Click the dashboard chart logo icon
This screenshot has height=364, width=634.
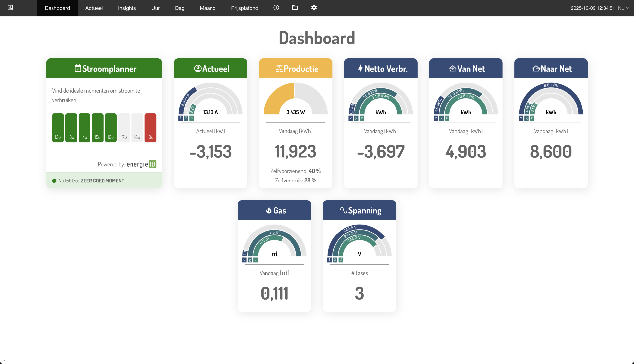pyautogui.click(x=10, y=8)
